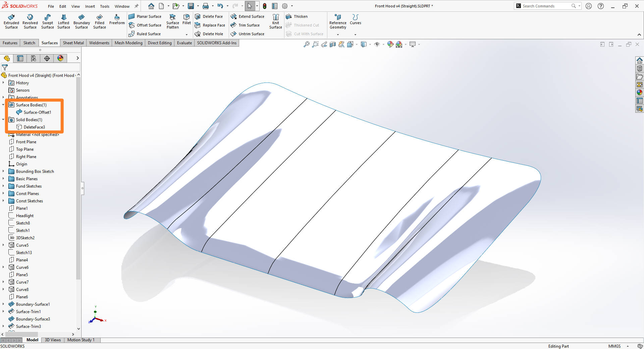Use the Delete Face command
Viewport: 644px width, 349px height.
coord(209,16)
